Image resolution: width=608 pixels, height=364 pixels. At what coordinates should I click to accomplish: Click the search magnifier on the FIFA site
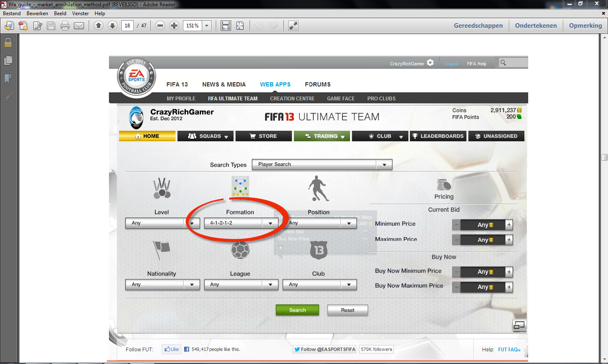503,62
